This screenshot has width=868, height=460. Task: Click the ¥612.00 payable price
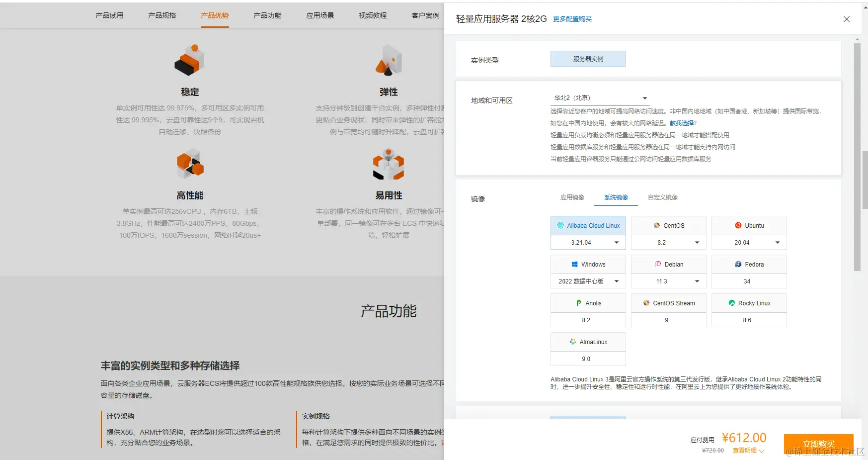pyautogui.click(x=744, y=438)
